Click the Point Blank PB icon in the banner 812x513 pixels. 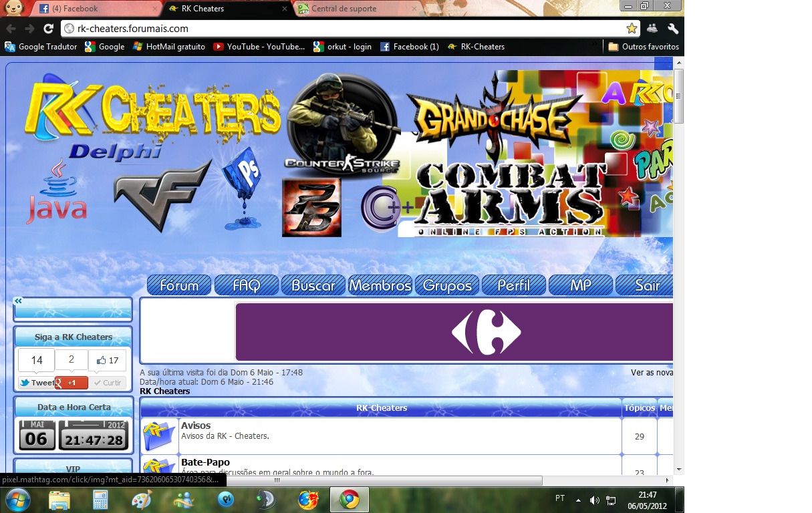[x=311, y=207]
